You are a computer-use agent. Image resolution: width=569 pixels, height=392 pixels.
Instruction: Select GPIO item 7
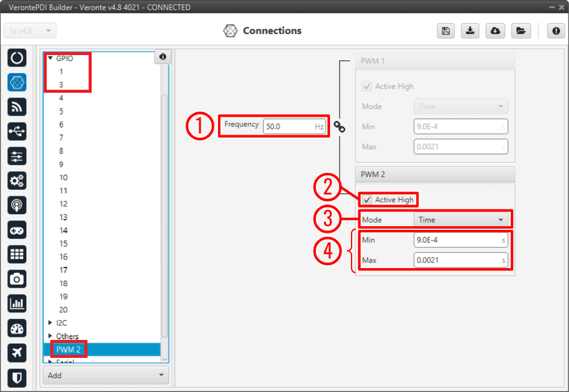pos(61,138)
